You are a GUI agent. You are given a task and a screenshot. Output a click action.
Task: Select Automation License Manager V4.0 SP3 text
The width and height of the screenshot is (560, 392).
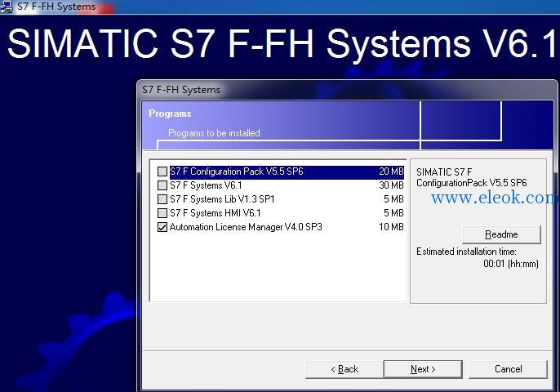coord(246,227)
